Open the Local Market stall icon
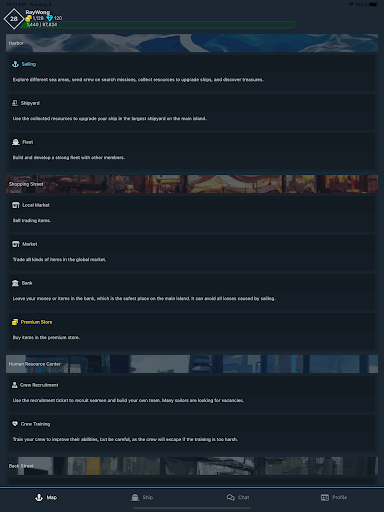The height and width of the screenshot is (512, 384). click(x=16, y=205)
